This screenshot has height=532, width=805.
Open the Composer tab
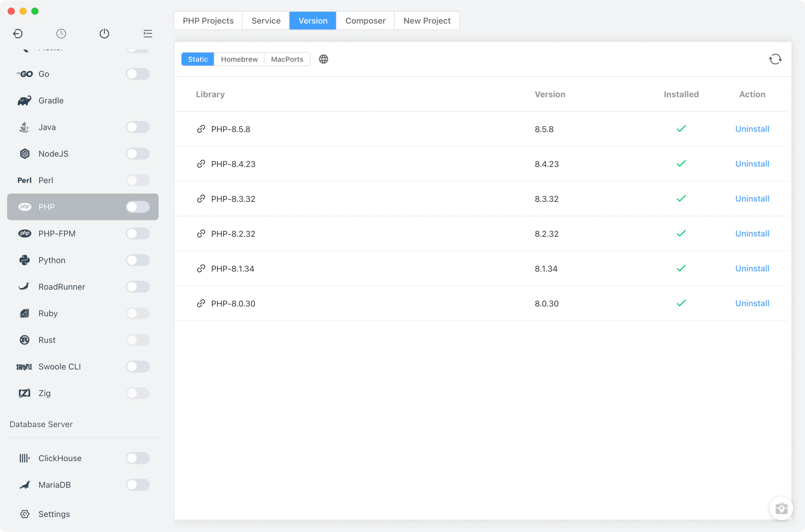click(x=365, y=20)
